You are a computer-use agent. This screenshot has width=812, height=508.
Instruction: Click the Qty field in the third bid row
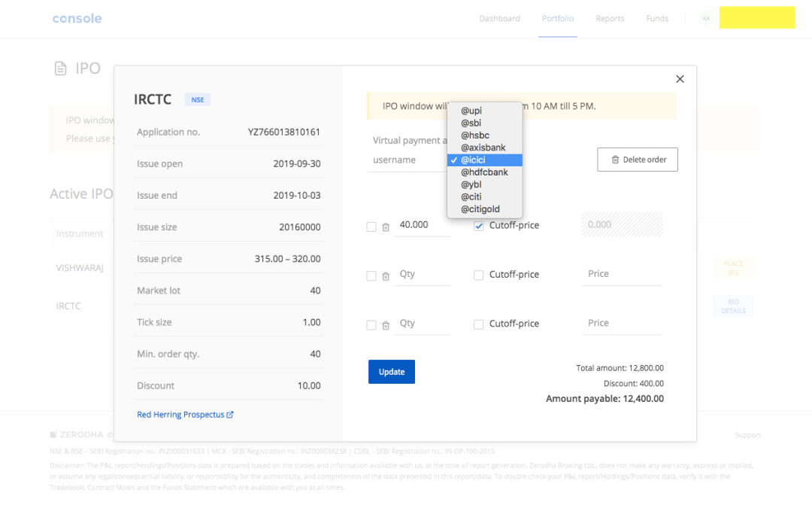[423, 324]
